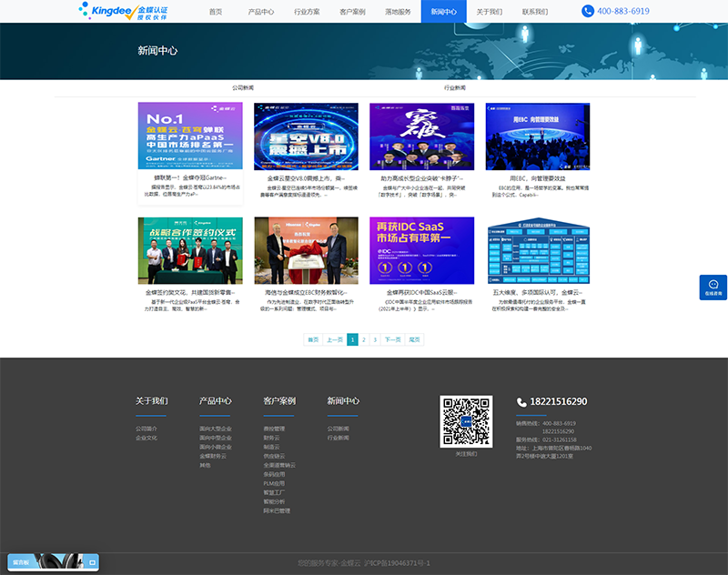Image resolution: width=728 pixels, height=575 pixels.
Task: Open the footer link 面向大型企业
Action: point(216,429)
